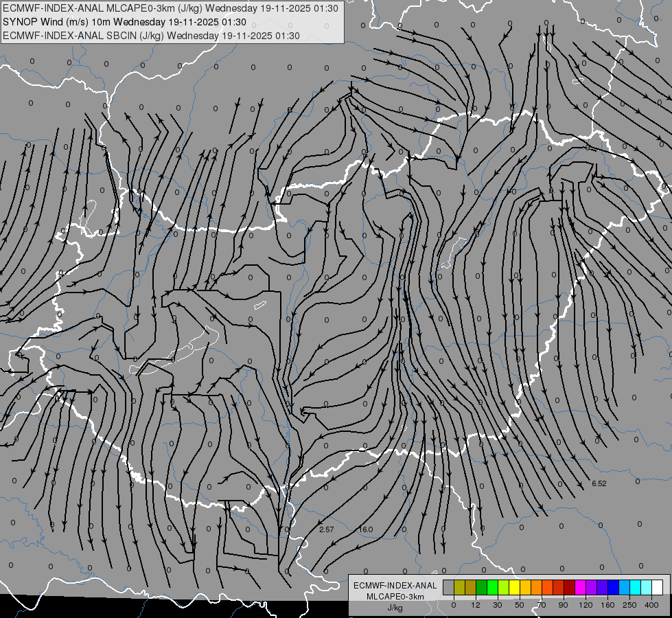Click the legend title ECMWF-INDEX-ANAL

pos(395,586)
